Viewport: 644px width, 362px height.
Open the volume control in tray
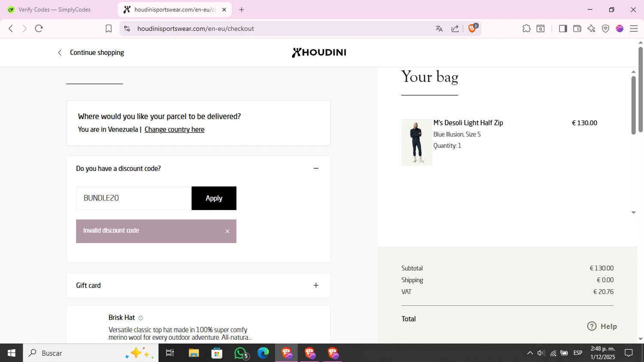pos(541,353)
